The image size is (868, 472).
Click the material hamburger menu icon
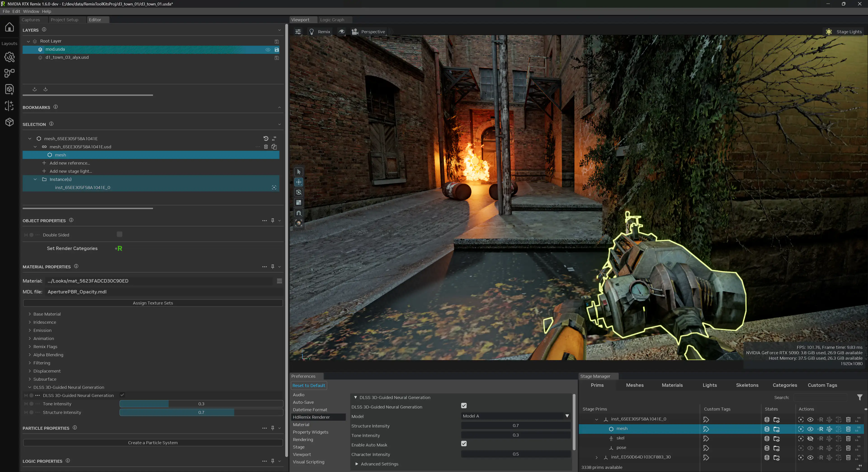click(x=279, y=281)
